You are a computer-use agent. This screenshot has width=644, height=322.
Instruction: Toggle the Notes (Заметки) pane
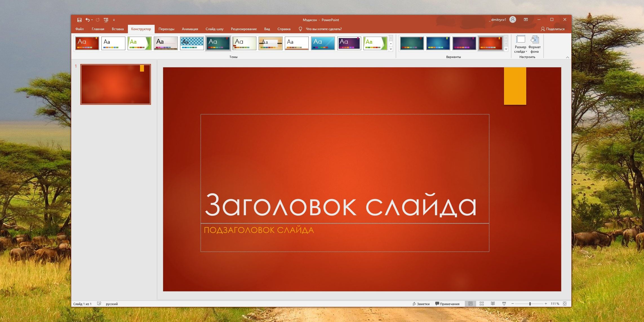(x=421, y=304)
